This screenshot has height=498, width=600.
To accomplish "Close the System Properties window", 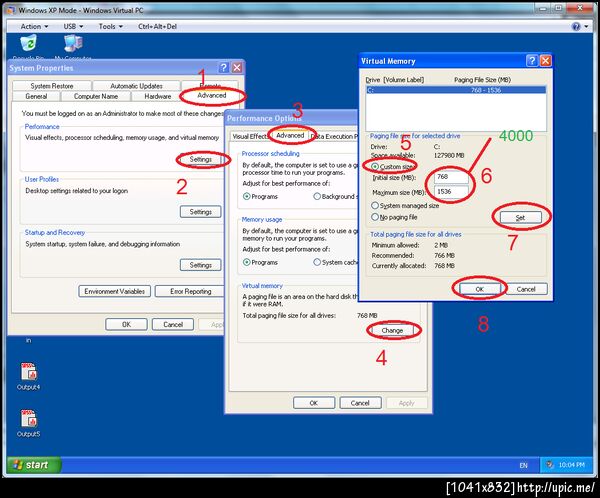I will [x=237, y=68].
